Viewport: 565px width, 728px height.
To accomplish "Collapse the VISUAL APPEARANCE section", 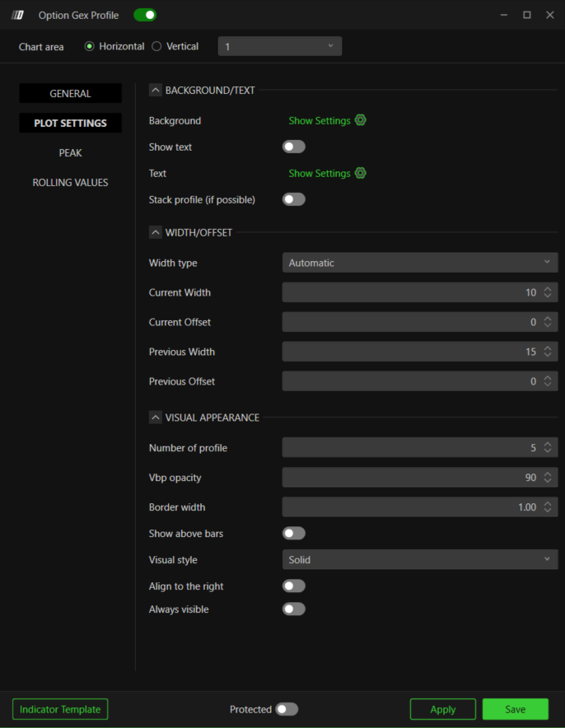I will click(156, 418).
